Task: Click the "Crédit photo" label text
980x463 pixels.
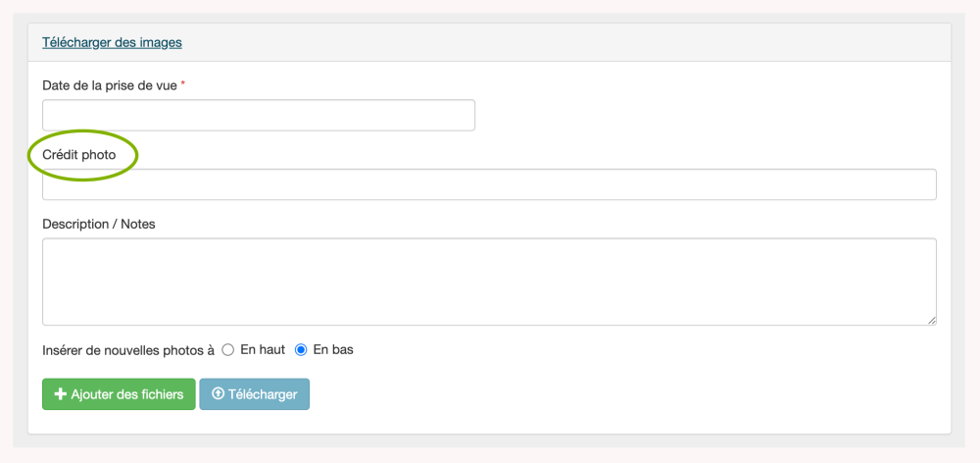Action: pyautogui.click(x=79, y=155)
